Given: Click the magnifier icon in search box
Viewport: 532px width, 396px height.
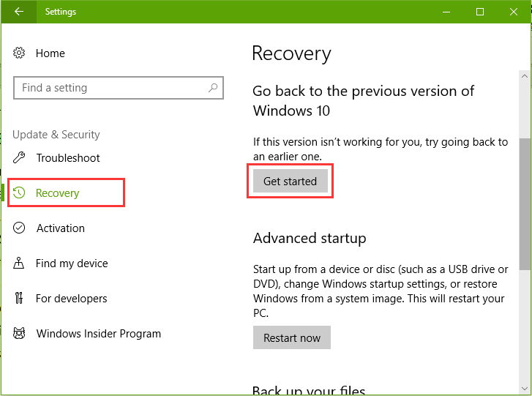Looking at the screenshot, I should coord(213,88).
